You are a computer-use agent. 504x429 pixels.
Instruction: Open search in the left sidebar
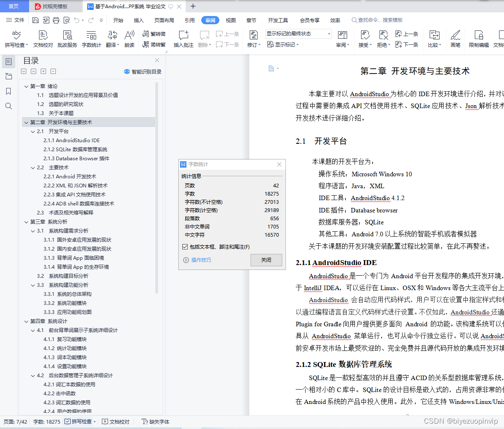pos(9,106)
